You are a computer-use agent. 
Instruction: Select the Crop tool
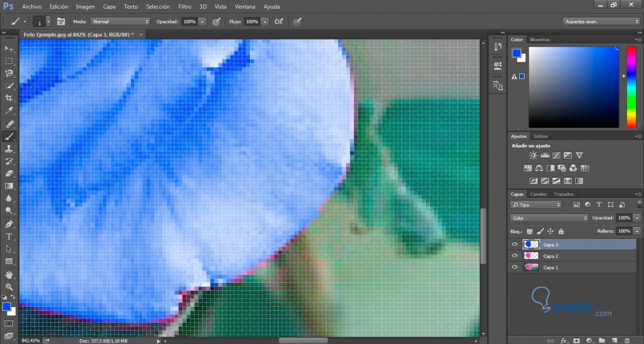click(9, 98)
